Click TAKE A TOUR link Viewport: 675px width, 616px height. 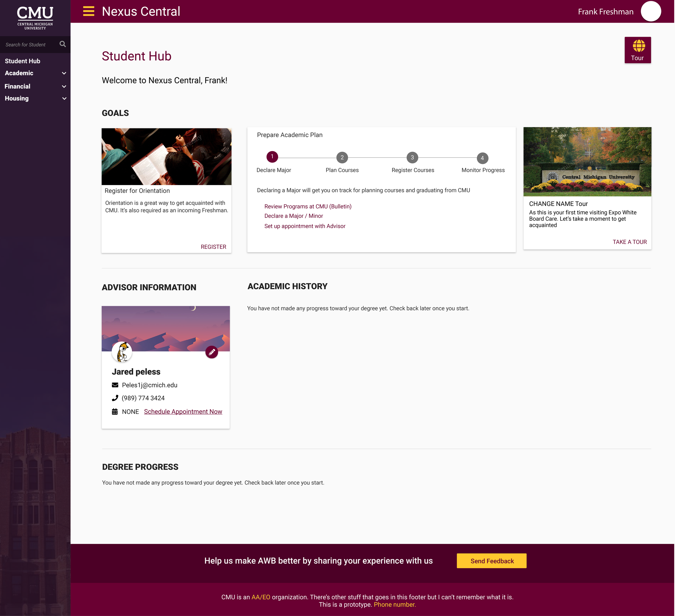pyautogui.click(x=630, y=242)
